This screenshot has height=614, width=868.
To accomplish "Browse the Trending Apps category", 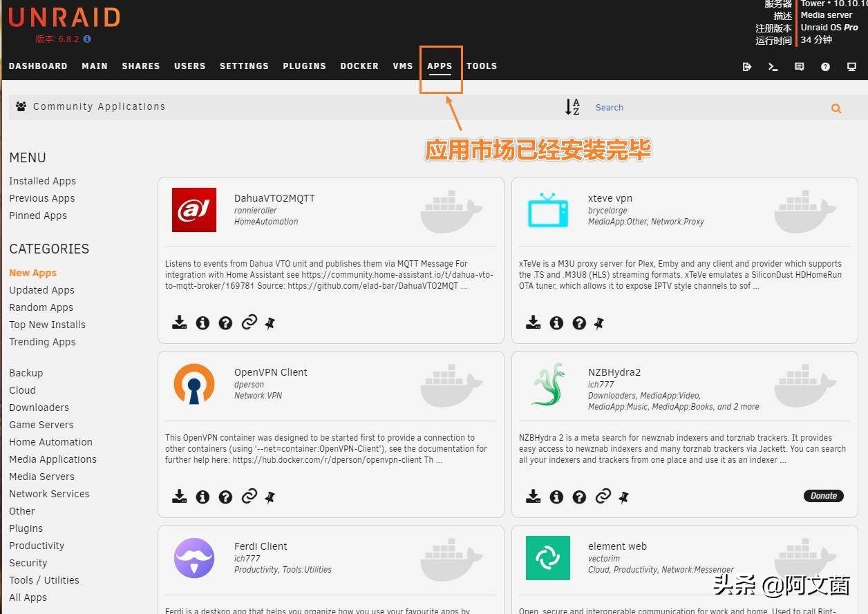I will pyautogui.click(x=42, y=341).
